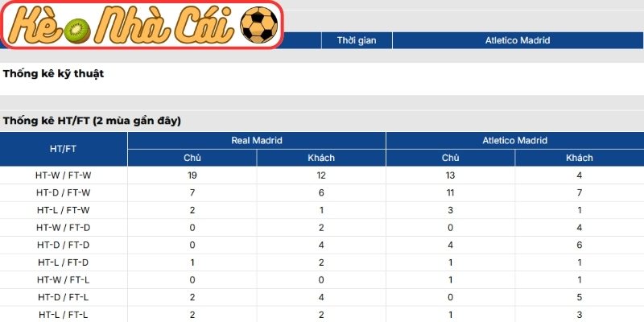
Task: Select the Khách subheader under Real Madrid
Action: (321, 158)
